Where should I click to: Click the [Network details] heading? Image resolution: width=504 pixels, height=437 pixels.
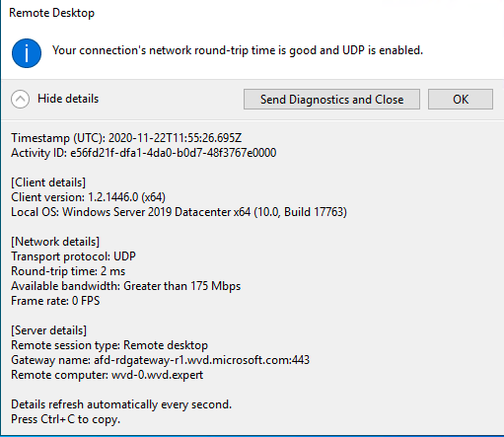55,242
